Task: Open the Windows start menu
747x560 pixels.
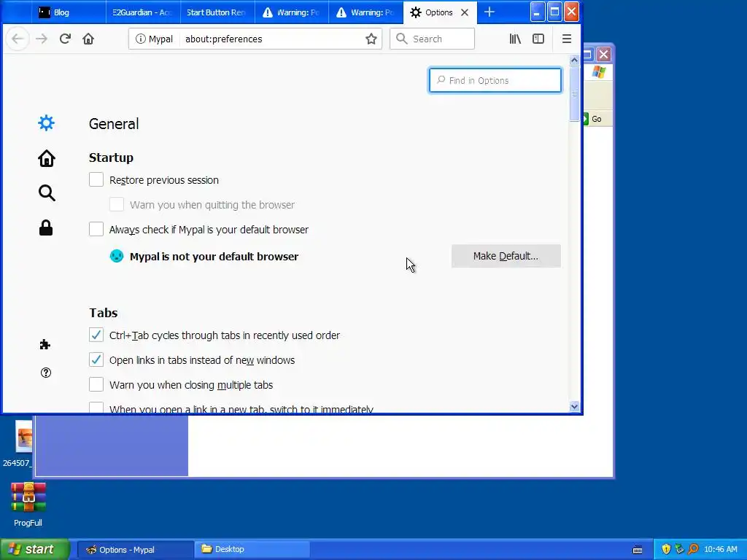Action: pos(35,550)
